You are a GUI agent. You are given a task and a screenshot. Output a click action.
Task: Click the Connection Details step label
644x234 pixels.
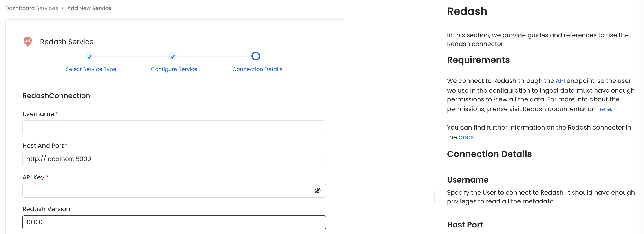pyautogui.click(x=257, y=69)
